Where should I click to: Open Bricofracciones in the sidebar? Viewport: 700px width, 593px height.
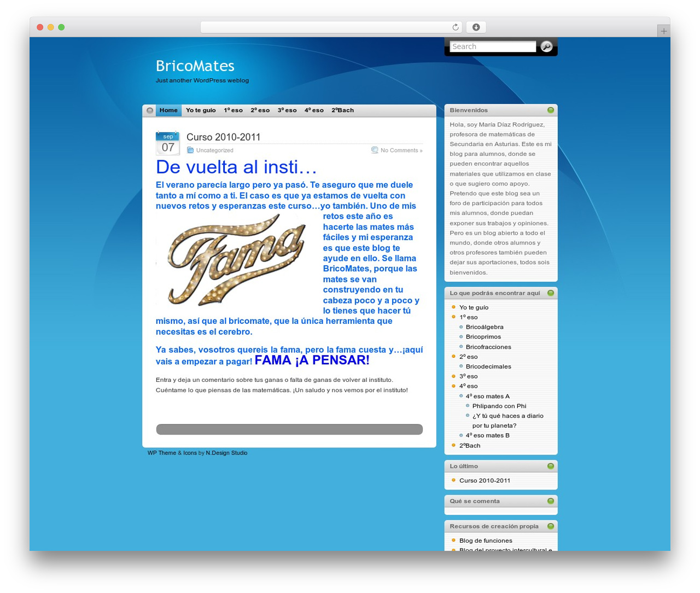click(488, 347)
